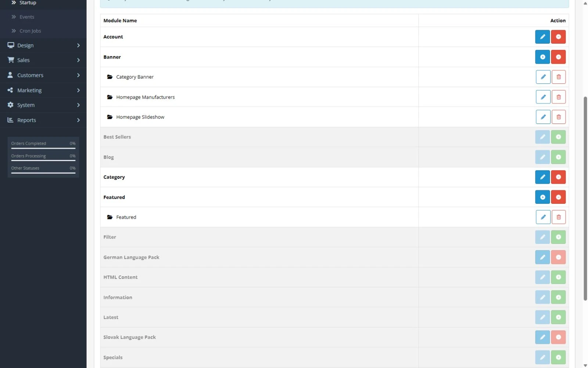Uninstall the Account module

[x=558, y=37]
